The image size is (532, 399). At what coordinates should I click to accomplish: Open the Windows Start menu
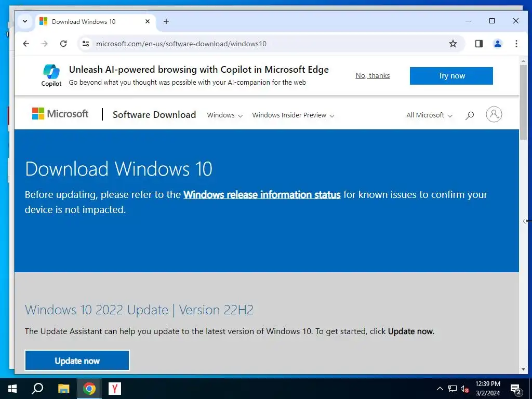[x=12, y=389]
